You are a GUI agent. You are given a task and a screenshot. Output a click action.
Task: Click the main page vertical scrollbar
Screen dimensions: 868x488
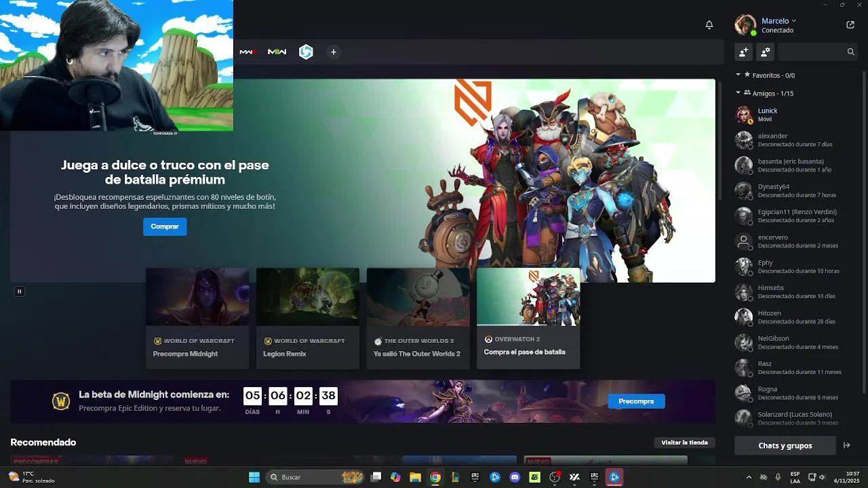point(719,140)
